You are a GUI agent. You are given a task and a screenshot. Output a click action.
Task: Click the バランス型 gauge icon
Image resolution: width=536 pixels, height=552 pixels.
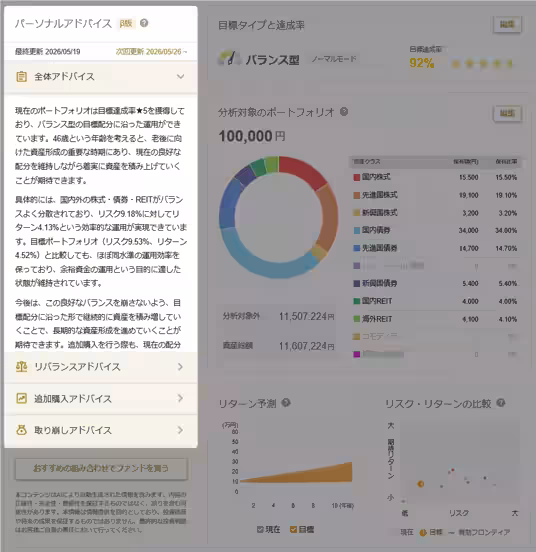pyautogui.click(x=229, y=58)
